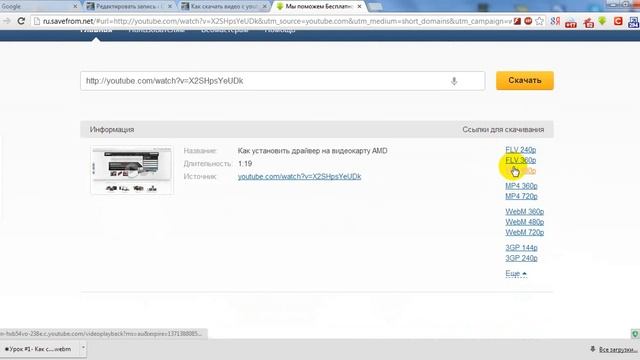
Task: Open a new browser tab
Action: point(375,7)
